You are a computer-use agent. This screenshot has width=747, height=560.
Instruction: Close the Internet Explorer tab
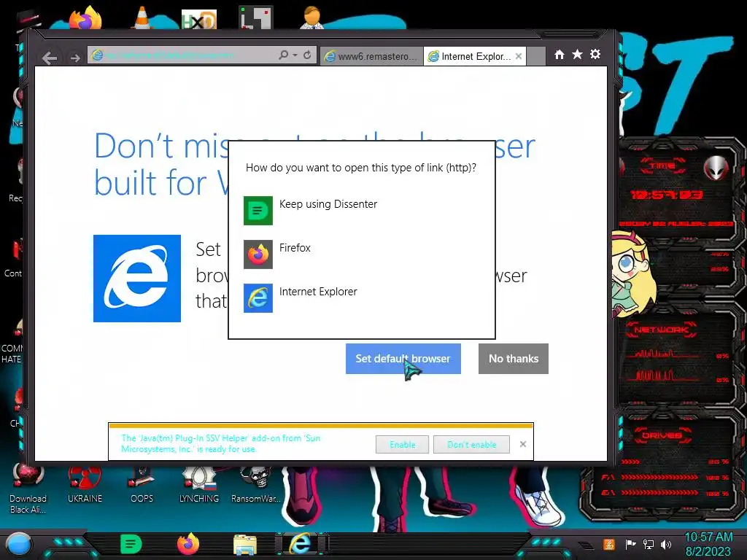pyautogui.click(x=519, y=56)
